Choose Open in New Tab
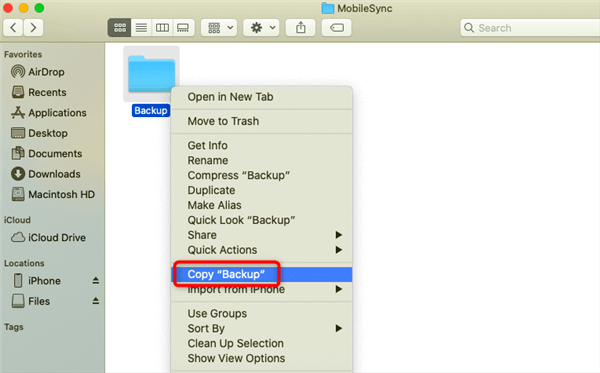Image resolution: width=600 pixels, height=373 pixels. click(261, 97)
